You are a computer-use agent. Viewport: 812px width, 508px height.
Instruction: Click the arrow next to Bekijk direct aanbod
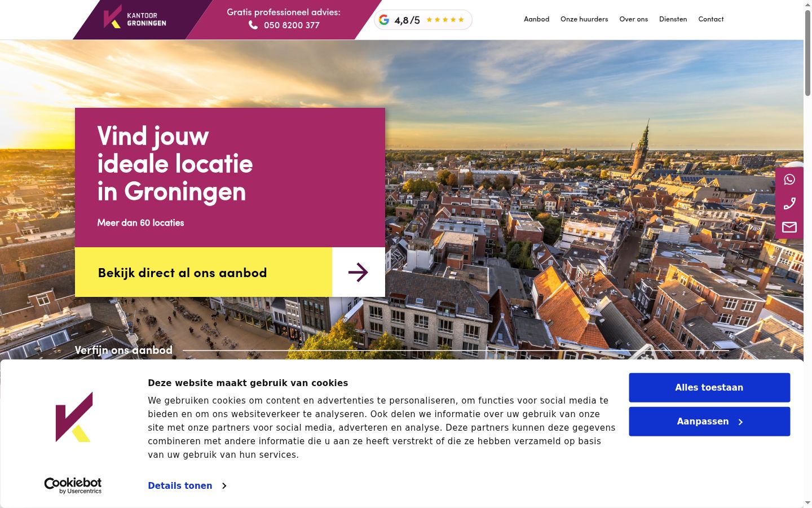click(x=358, y=272)
